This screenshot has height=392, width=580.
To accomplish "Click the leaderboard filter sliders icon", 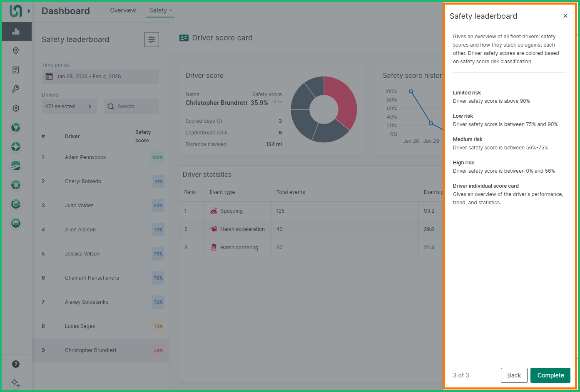I will pos(151,40).
